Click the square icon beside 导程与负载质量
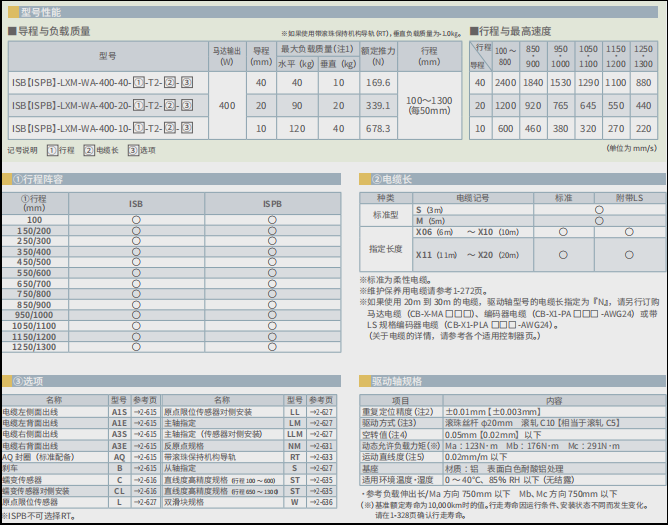The image size is (668, 525). point(10,32)
